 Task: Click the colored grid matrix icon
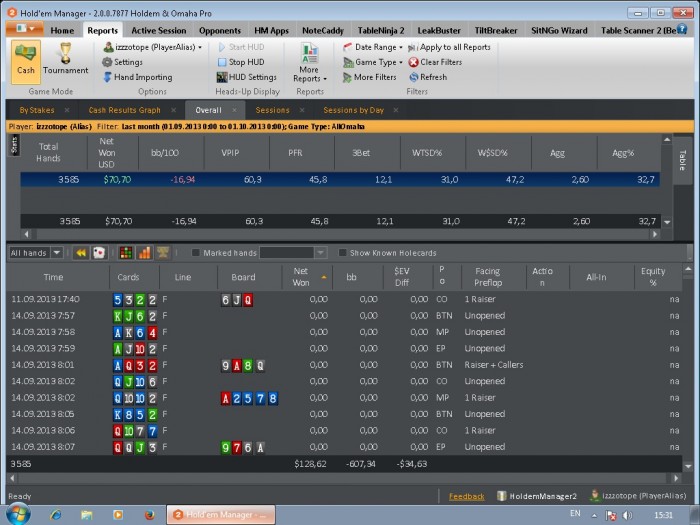(x=126, y=253)
